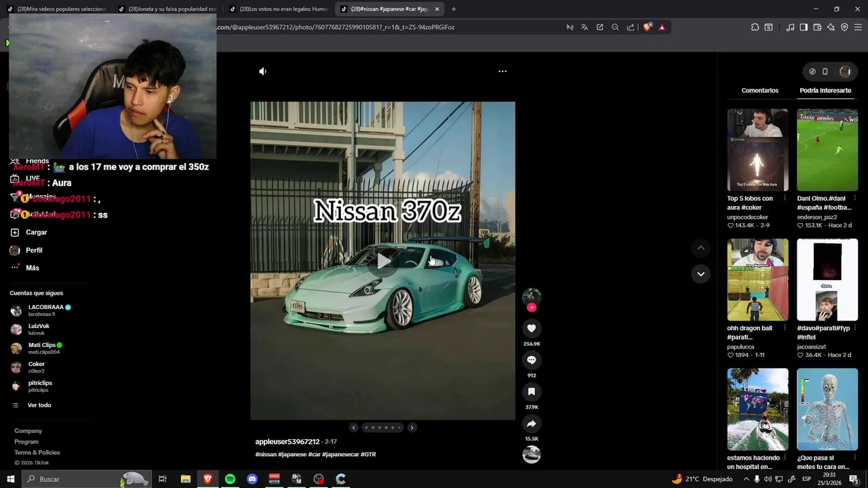Open Perfil in the sidebar
868x488 pixels.
26,250
